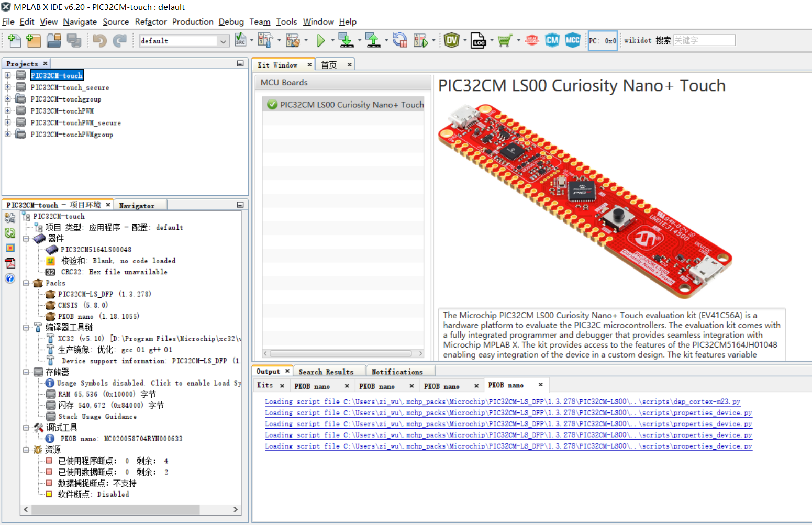Open the first dap_cortex-m23.py script link
The image size is (812, 525).
pos(503,401)
